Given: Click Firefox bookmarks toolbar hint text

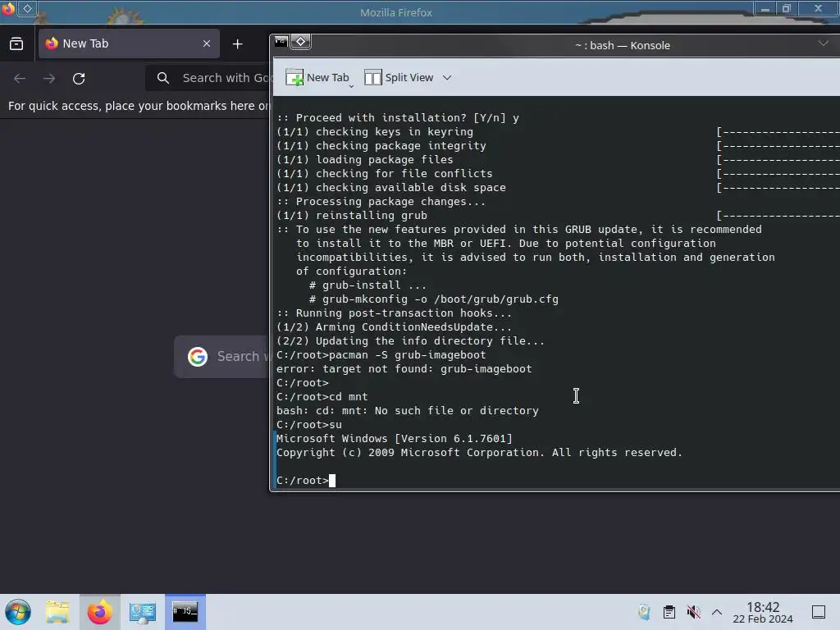Looking at the screenshot, I should pos(139,106).
